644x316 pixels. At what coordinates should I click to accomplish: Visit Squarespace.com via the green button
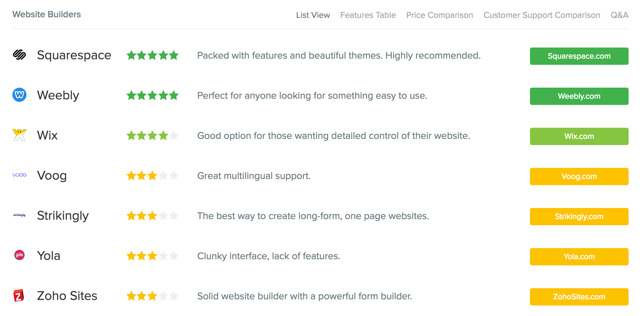[579, 56]
